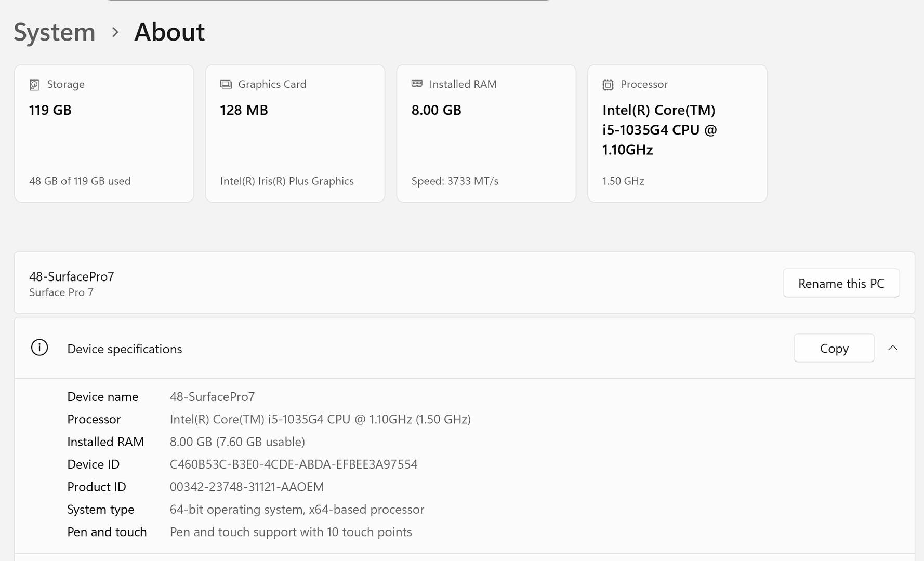Click the Device specifications heading text

(125, 349)
